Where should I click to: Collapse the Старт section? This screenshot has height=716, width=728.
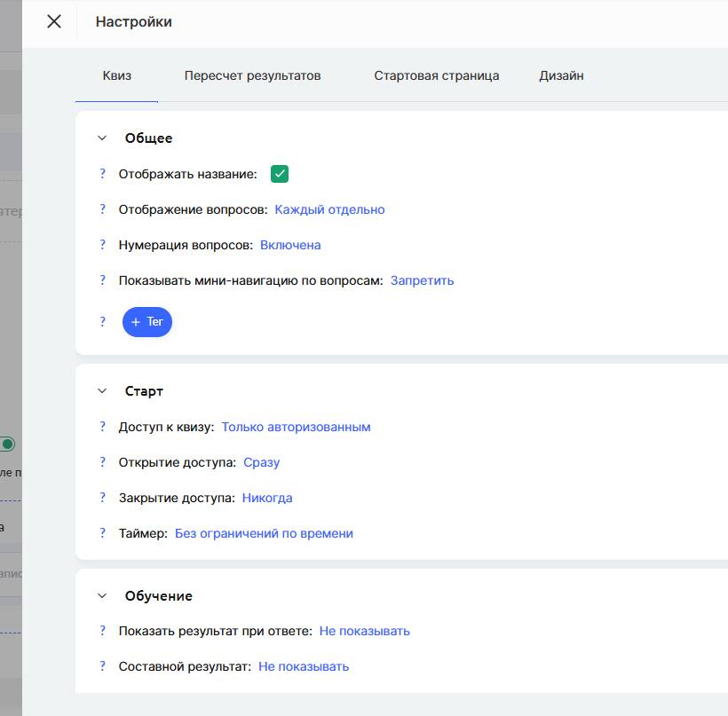pyautogui.click(x=103, y=391)
